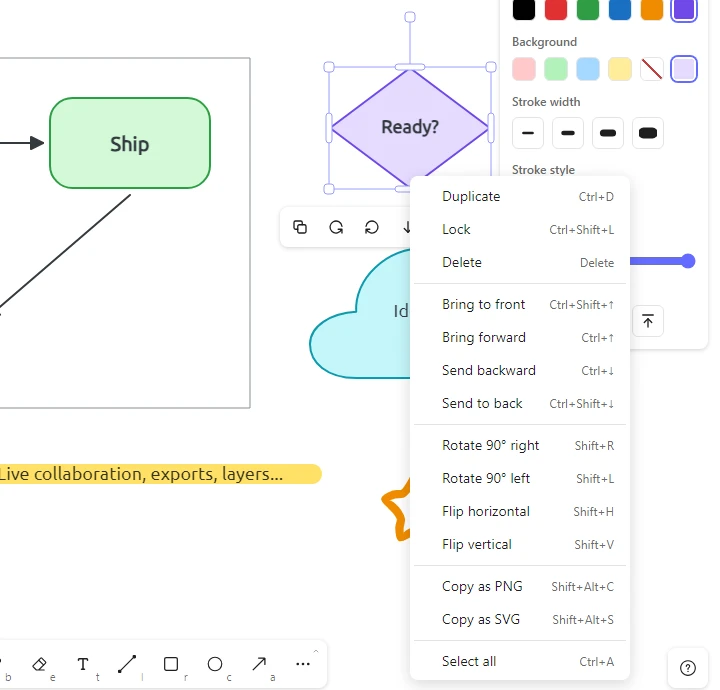The height and width of the screenshot is (690, 720).
Task: Choose Send to back menu item
Action: pos(520,404)
